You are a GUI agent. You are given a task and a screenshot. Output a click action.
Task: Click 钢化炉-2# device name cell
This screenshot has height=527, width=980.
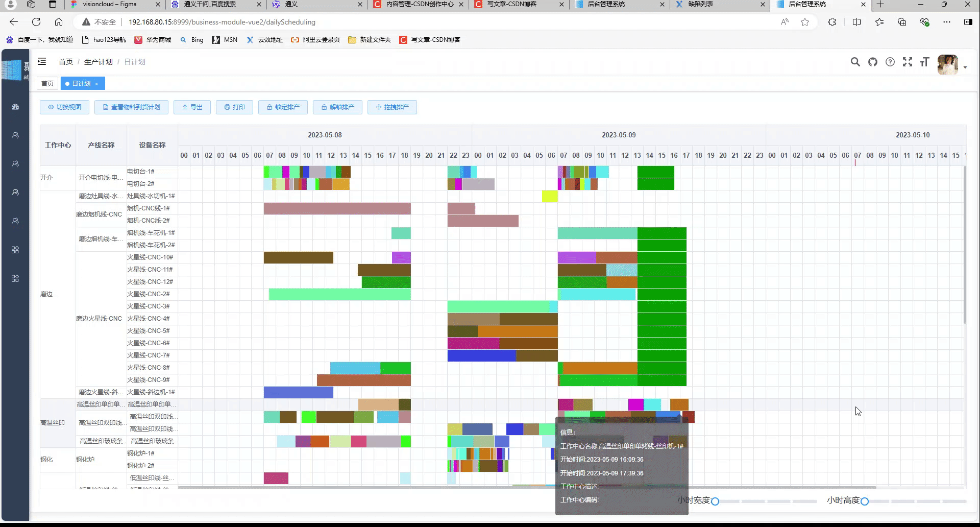[x=152, y=466]
